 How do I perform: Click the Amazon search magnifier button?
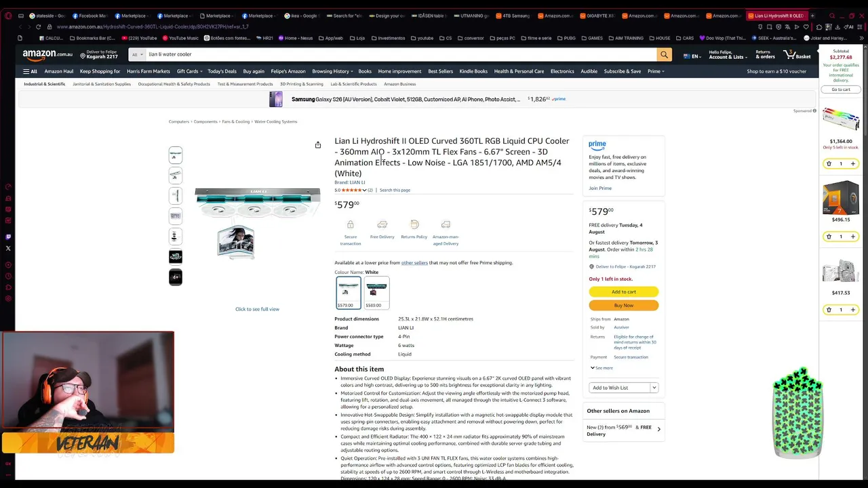point(665,54)
